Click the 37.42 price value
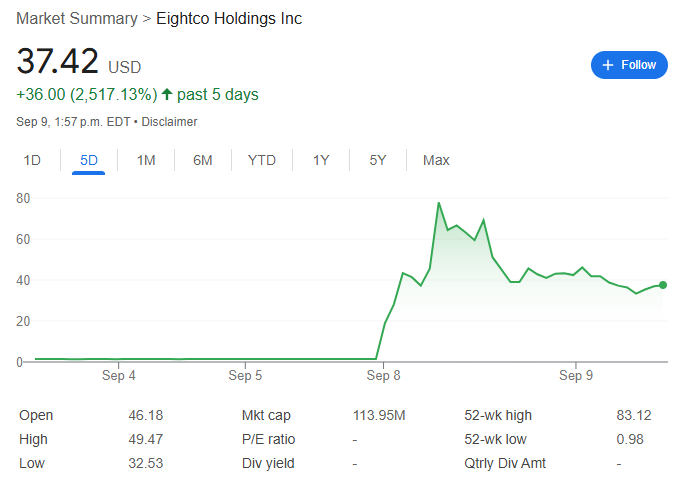The height and width of the screenshot is (484, 689). [58, 61]
